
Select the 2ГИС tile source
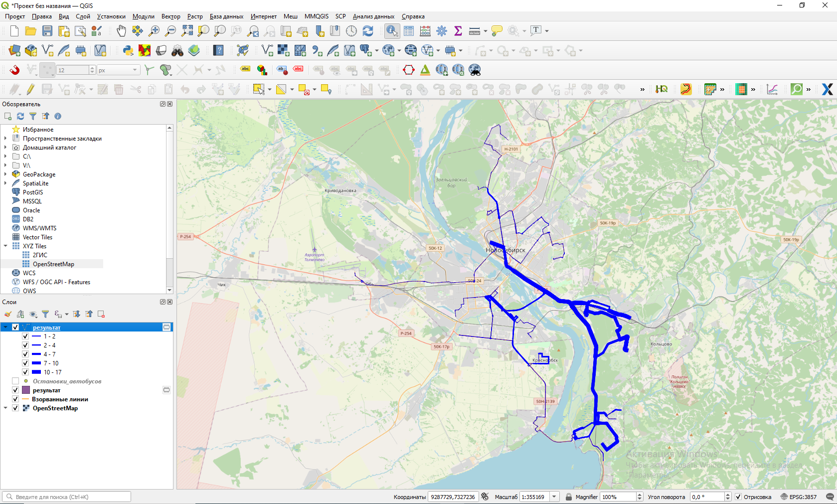[x=40, y=255]
